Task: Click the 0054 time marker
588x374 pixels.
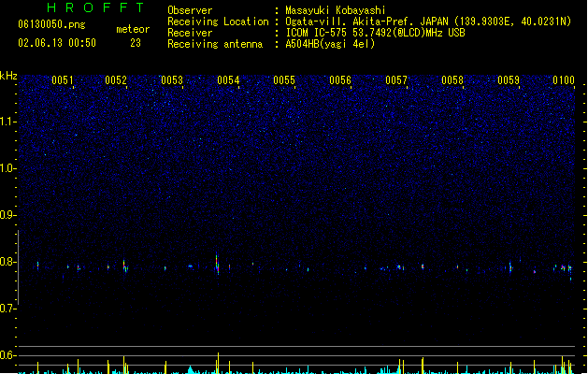Action: [228, 80]
